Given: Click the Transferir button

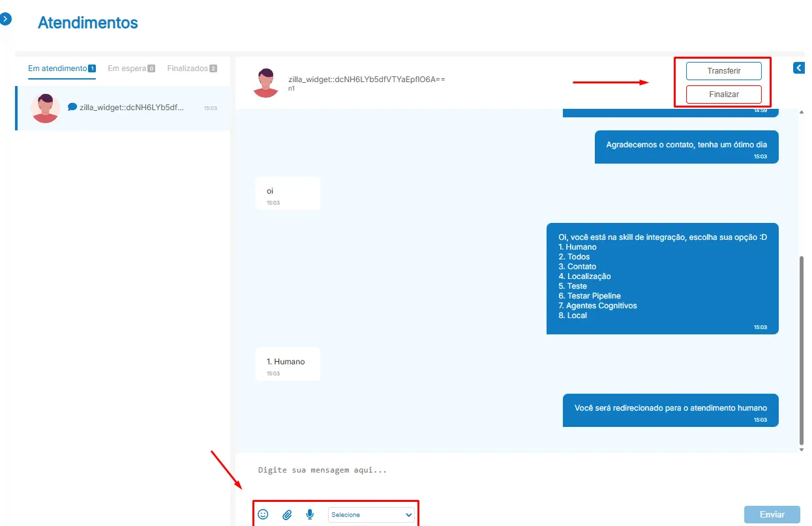Looking at the screenshot, I should click(724, 71).
